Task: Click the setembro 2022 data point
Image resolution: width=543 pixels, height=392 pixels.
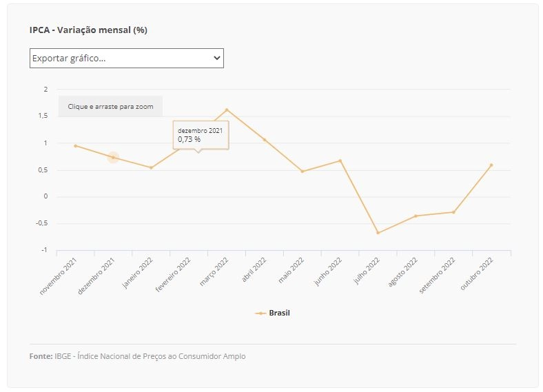Action: click(453, 212)
